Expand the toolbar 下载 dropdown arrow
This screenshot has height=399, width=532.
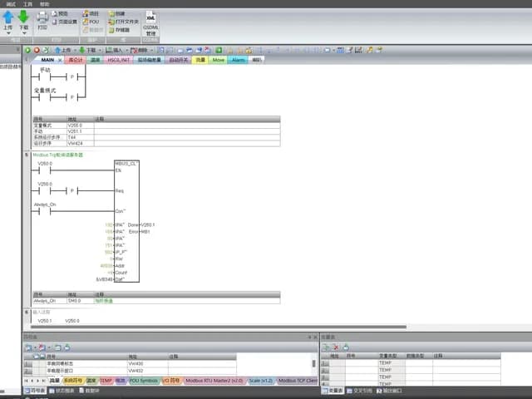click(x=100, y=50)
